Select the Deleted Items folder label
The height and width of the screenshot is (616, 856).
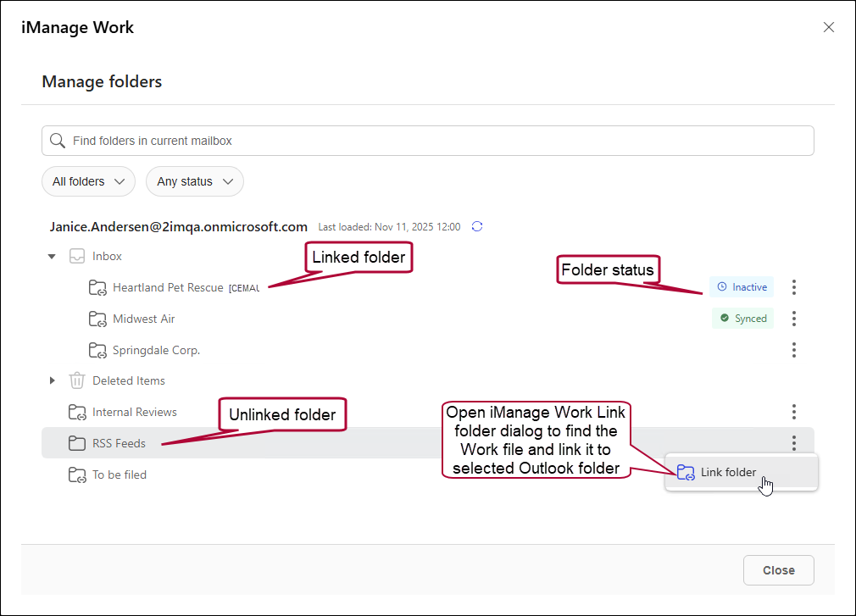129,380
